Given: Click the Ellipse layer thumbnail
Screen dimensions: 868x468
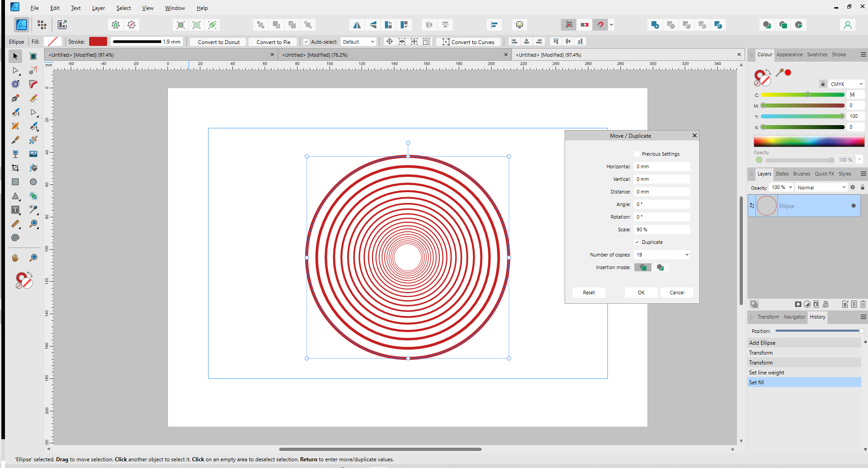Looking at the screenshot, I should coord(767,206).
